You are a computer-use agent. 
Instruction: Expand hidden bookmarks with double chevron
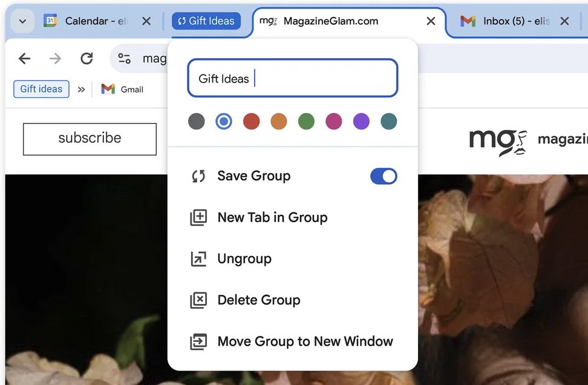81,90
